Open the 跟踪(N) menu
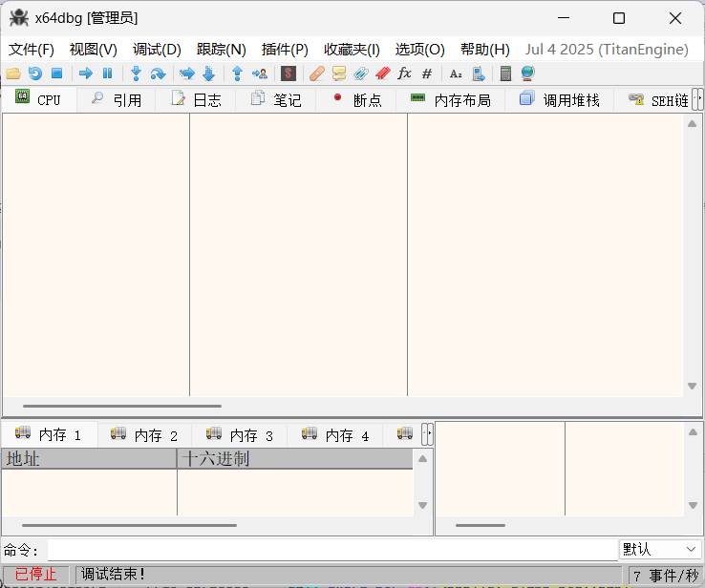This screenshot has width=705, height=588. pyautogui.click(x=221, y=50)
